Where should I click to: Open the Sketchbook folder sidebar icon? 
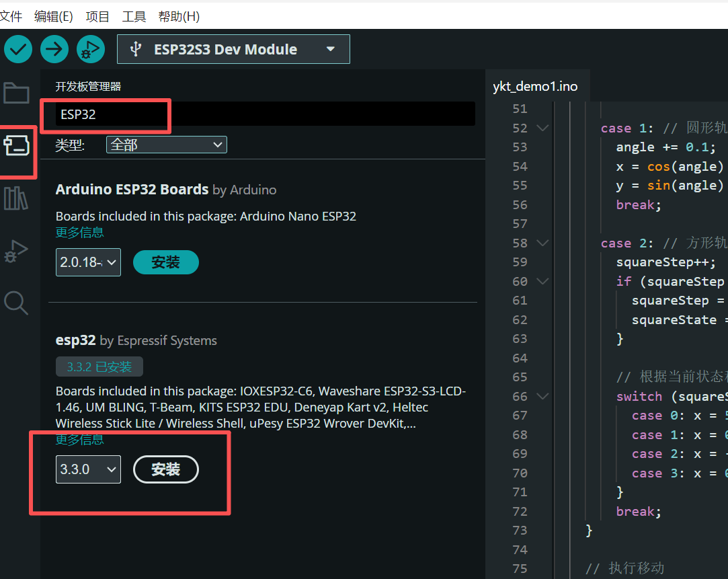(x=16, y=92)
